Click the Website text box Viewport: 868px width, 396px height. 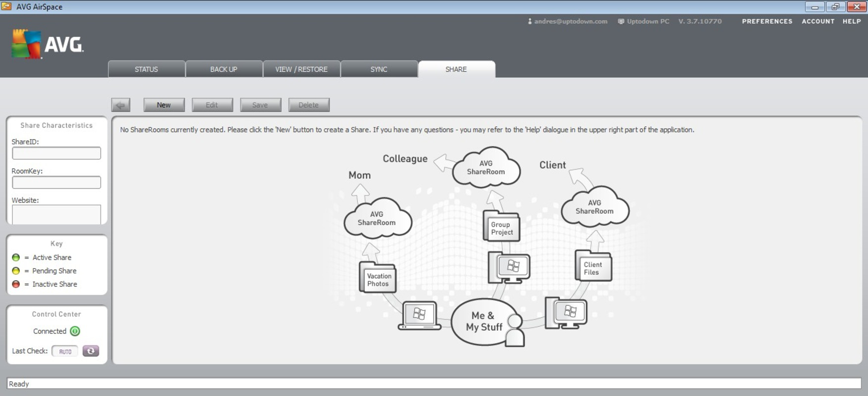click(56, 214)
